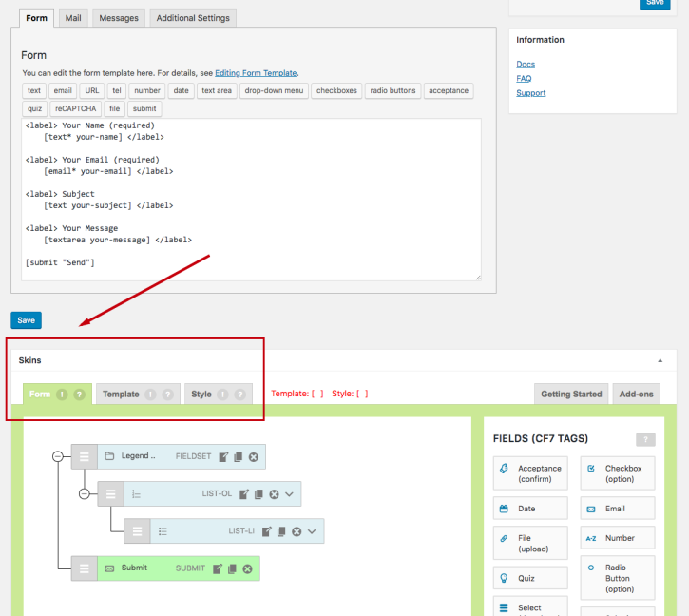Image resolution: width=689 pixels, height=616 pixels.
Task: Add Checkbox (option) field
Action: 618,473
